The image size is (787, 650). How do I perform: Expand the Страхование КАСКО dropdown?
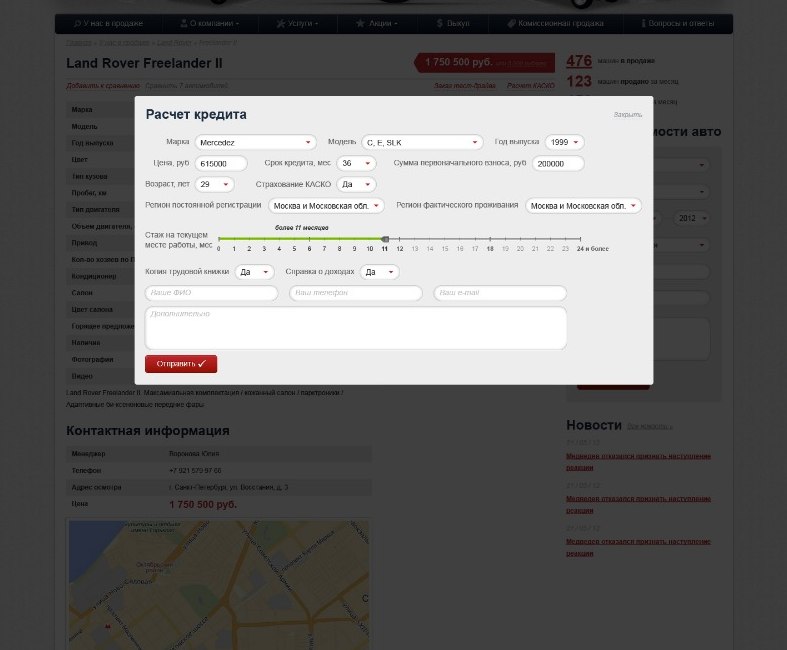point(356,185)
